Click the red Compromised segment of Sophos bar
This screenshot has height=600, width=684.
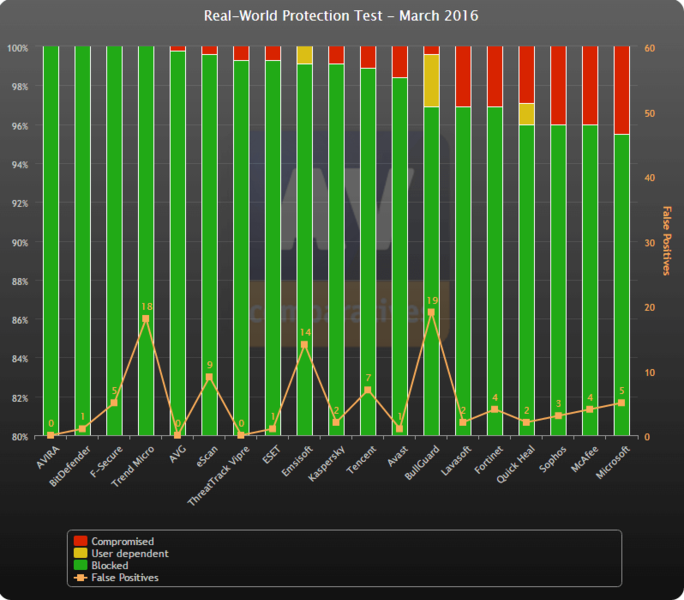pyautogui.click(x=558, y=85)
